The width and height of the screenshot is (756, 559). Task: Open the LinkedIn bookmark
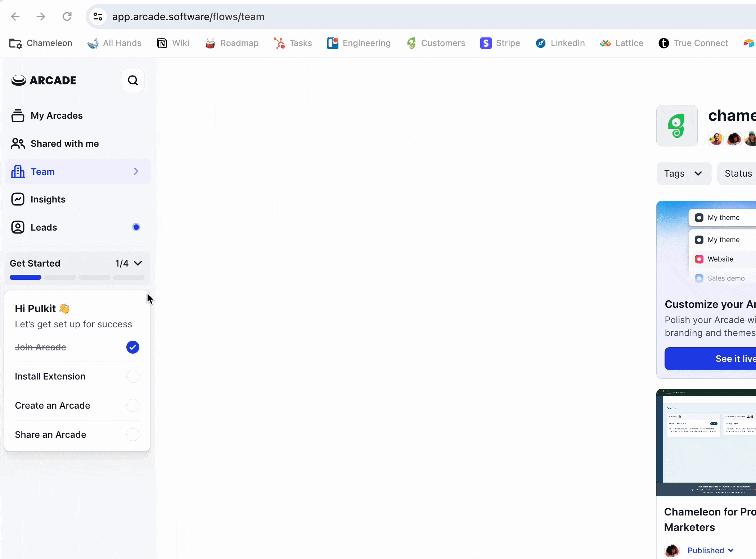[561, 43]
